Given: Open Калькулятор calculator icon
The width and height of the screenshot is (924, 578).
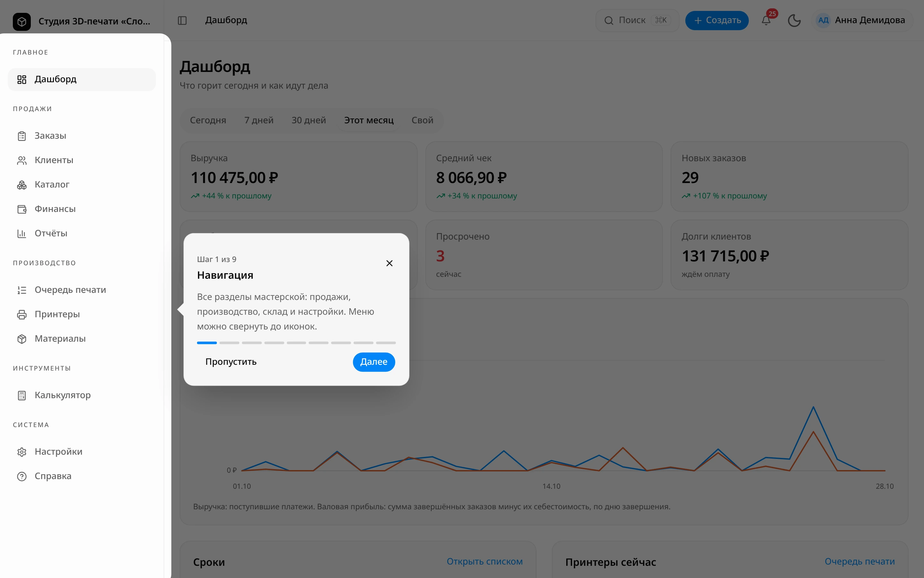Looking at the screenshot, I should tap(22, 396).
